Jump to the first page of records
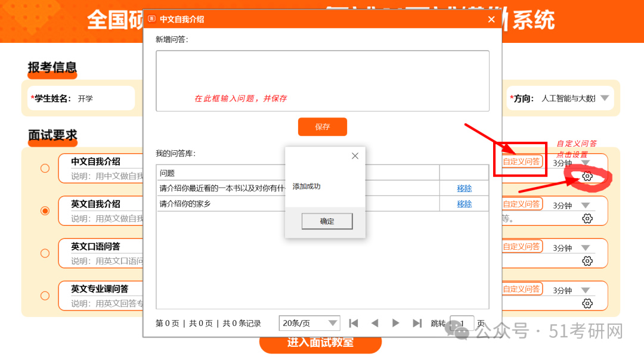644x357 pixels. pos(354,323)
